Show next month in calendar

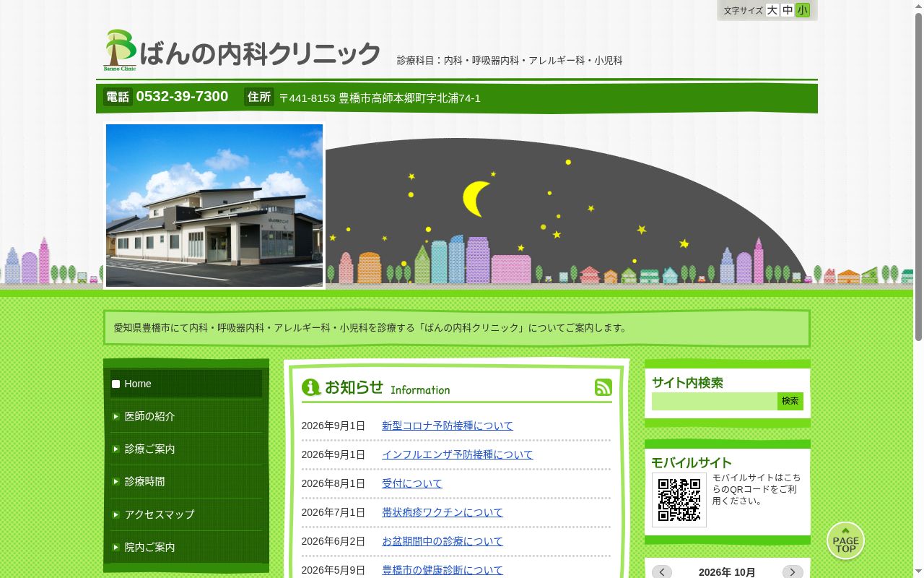(793, 572)
